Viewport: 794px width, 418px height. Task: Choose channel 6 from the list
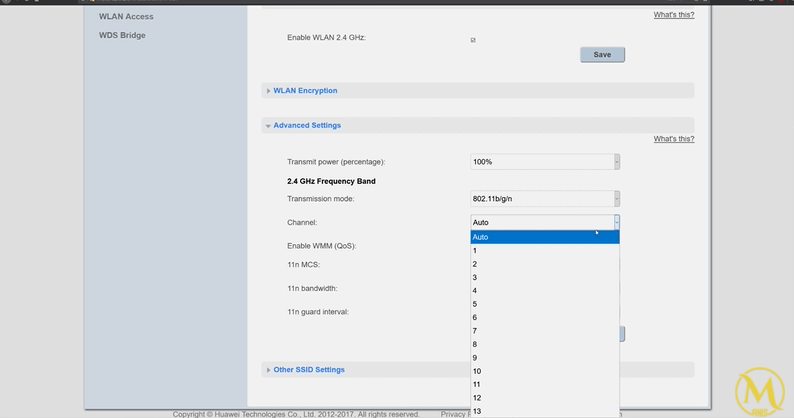pyautogui.click(x=545, y=317)
